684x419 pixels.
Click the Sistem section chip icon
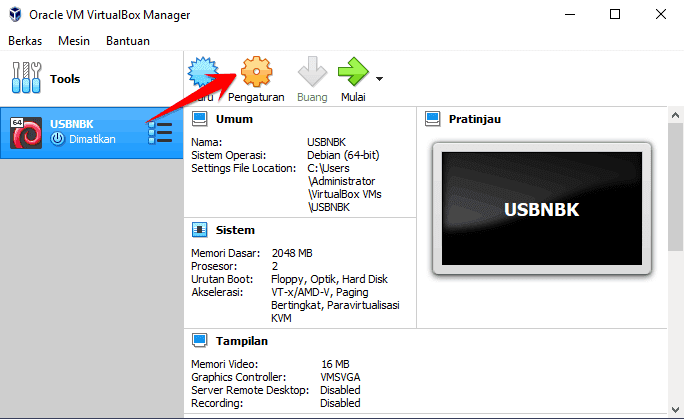click(x=200, y=230)
